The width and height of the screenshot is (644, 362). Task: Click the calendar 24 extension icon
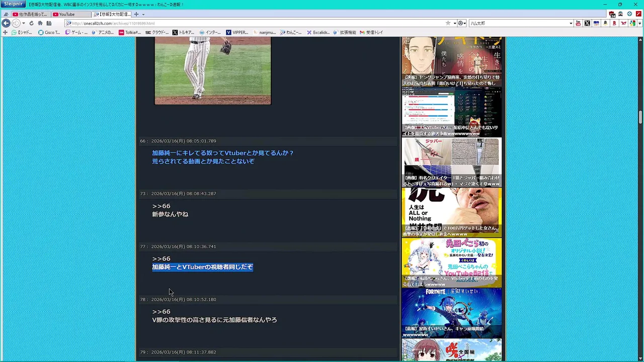point(612,14)
